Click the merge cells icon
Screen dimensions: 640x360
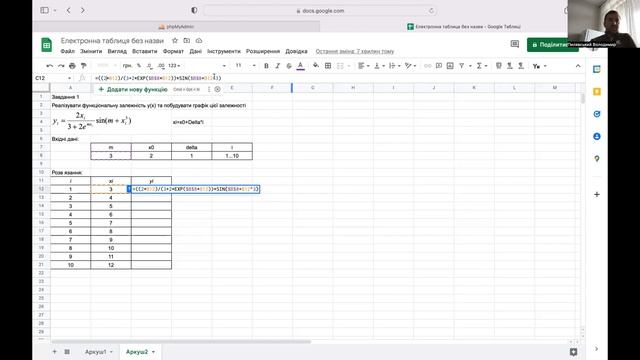(340, 66)
